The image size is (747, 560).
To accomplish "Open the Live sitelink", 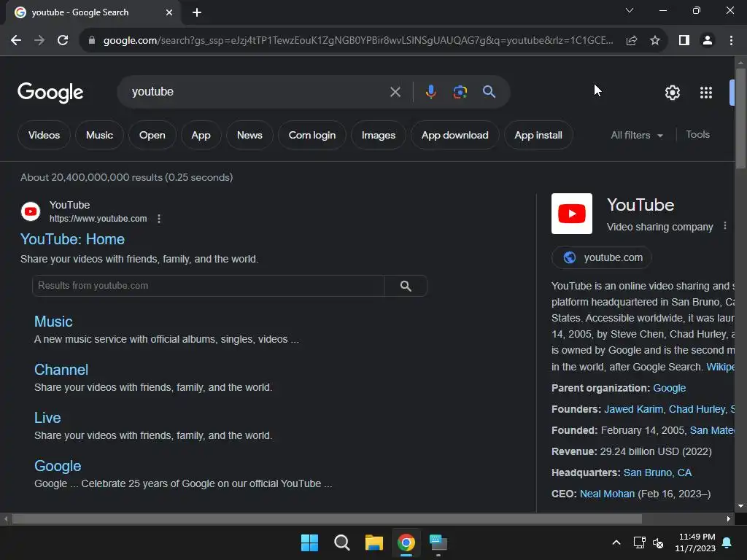I will (x=47, y=418).
